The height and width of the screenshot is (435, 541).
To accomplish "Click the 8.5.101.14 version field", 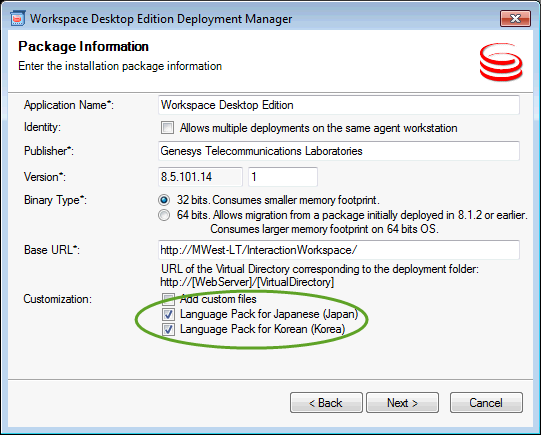I will pyautogui.click(x=200, y=177).
